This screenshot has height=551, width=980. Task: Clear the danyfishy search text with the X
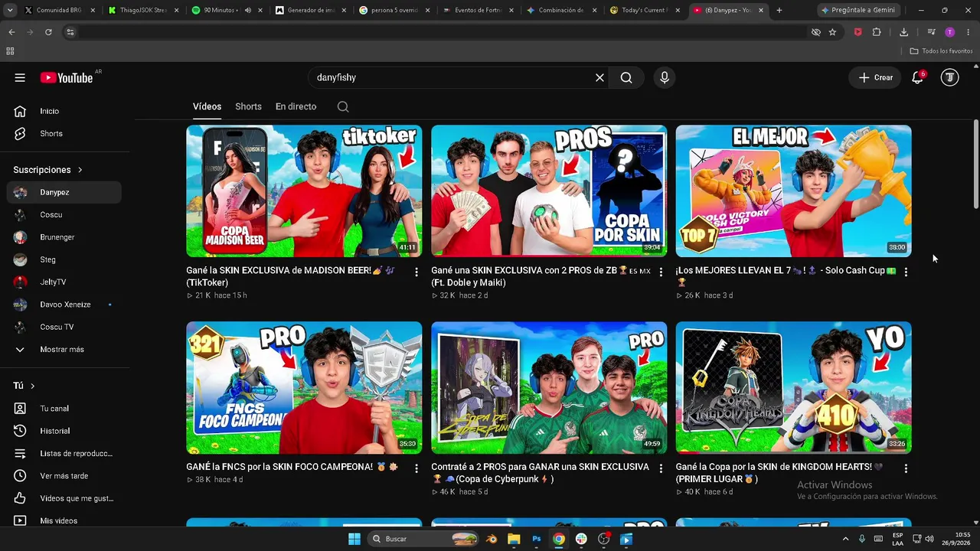click(x=599, y=77)
